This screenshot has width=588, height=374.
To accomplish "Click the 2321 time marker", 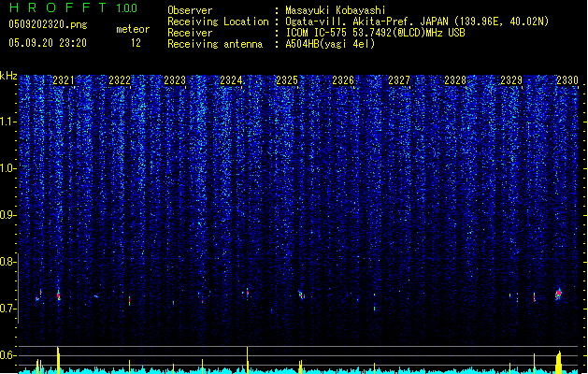I will point(64,80).
